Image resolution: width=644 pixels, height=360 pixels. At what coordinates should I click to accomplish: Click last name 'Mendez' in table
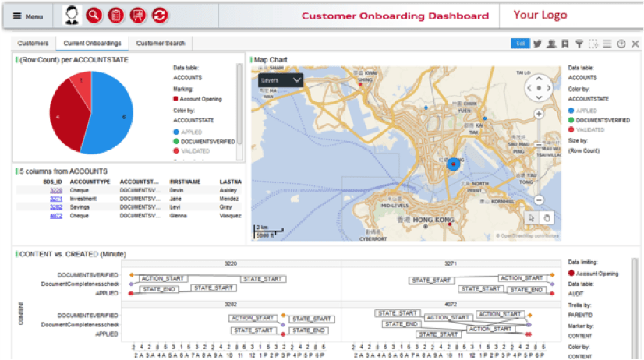click(229, 199)
